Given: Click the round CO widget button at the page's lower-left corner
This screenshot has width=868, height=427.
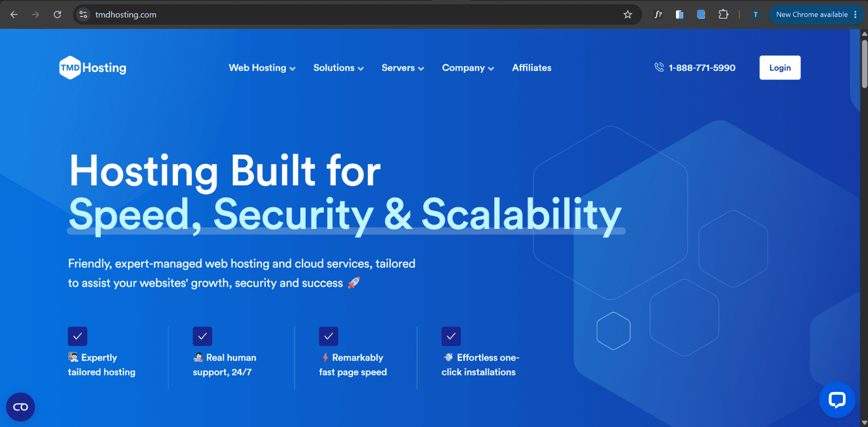Looking at the screenshot, I should click(x=20, y=407).
